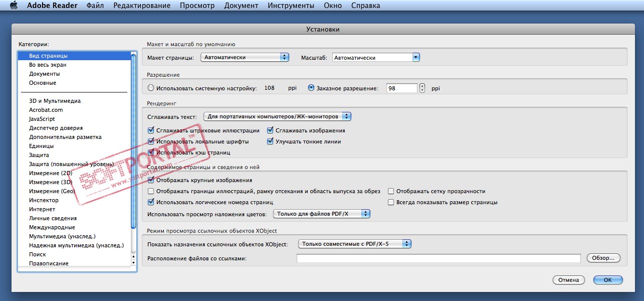Open the просмотр наложения цветов dropdown

322,214
